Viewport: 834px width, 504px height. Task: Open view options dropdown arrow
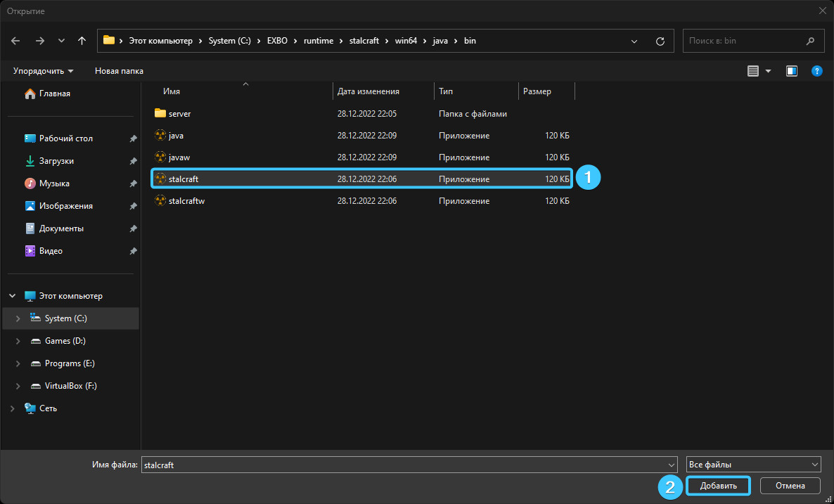pyautogui.click(x=768, y=71)
